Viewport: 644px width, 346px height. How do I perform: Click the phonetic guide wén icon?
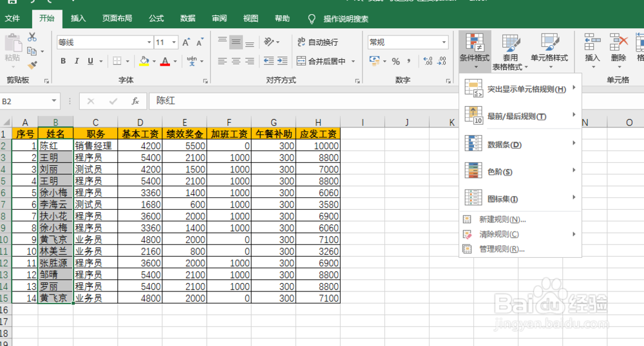coord(192,61)
